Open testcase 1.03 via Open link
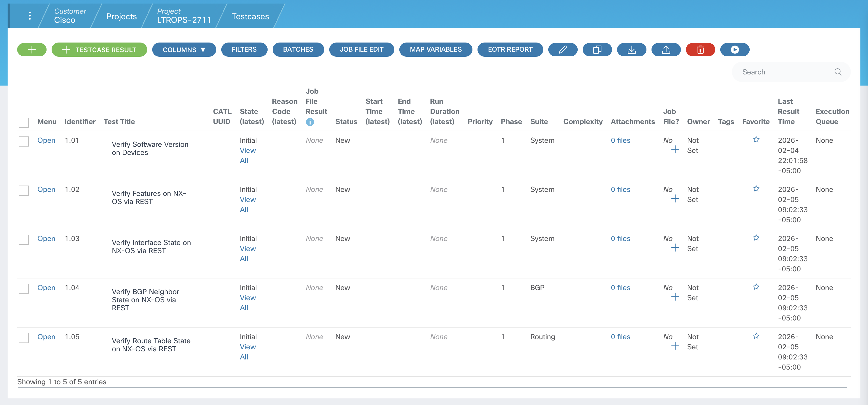Viewport: 868px width, 405px height. [46, 238]
